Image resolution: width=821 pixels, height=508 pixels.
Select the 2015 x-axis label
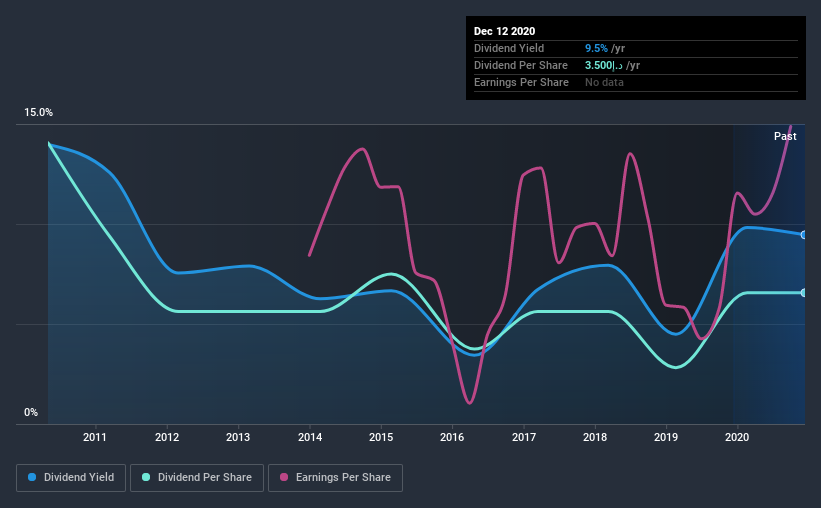(x=381, y=437)
